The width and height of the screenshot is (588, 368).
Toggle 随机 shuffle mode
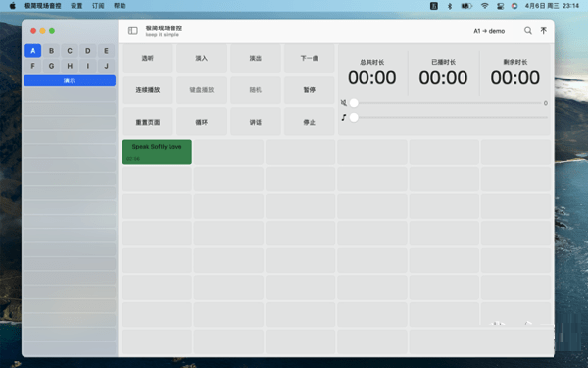click(x=256, y=90)
